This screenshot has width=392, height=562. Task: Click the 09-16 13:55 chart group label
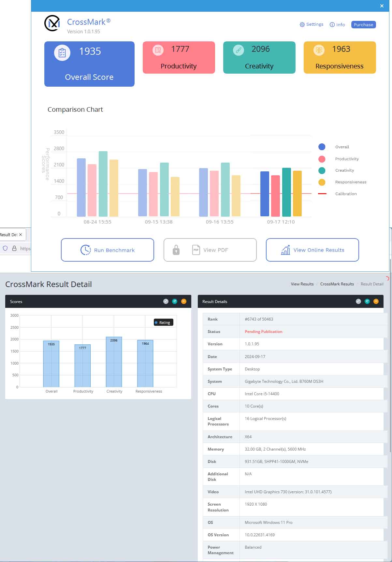tap(220, 222)
